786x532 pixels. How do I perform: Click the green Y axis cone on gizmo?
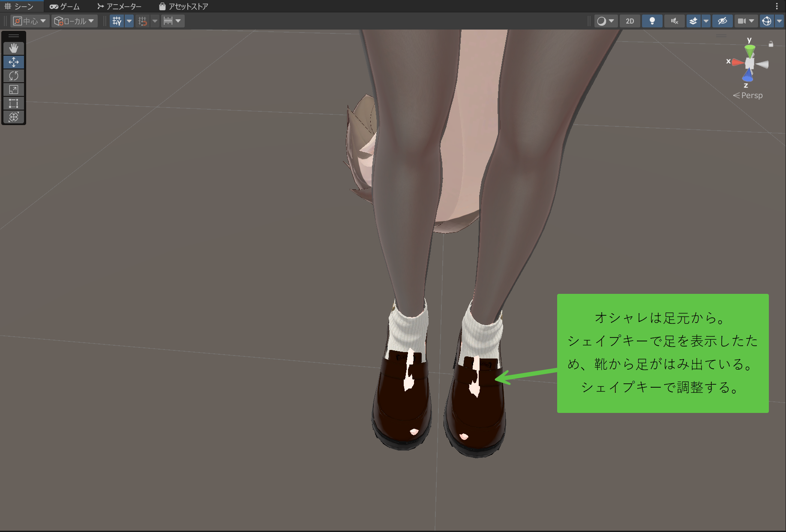750,51
